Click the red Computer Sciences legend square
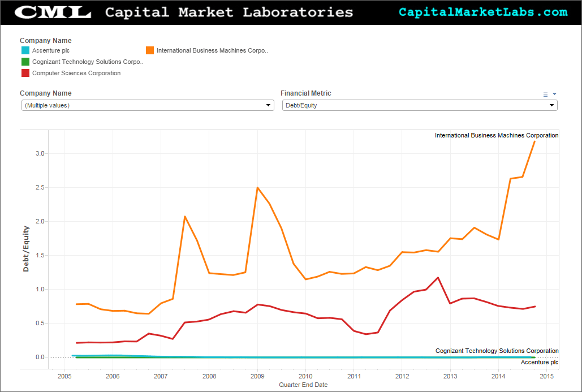 pyautogui.click(x=25, y=74)
